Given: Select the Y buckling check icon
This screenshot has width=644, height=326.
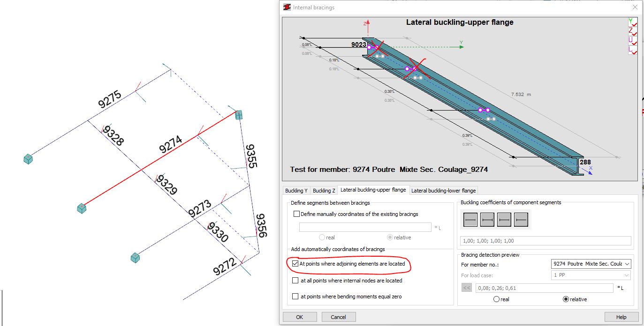Looking at the screenshot, I should [x=633, y=22].
